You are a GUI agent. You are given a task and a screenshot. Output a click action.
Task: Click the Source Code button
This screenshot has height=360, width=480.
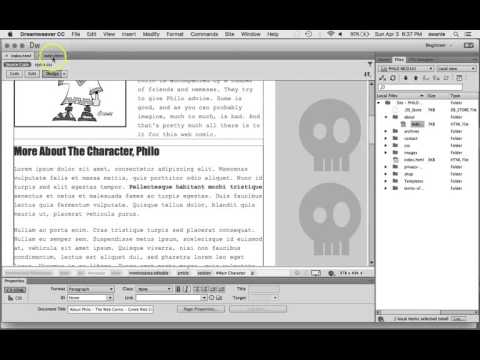[x=17, y=64]
